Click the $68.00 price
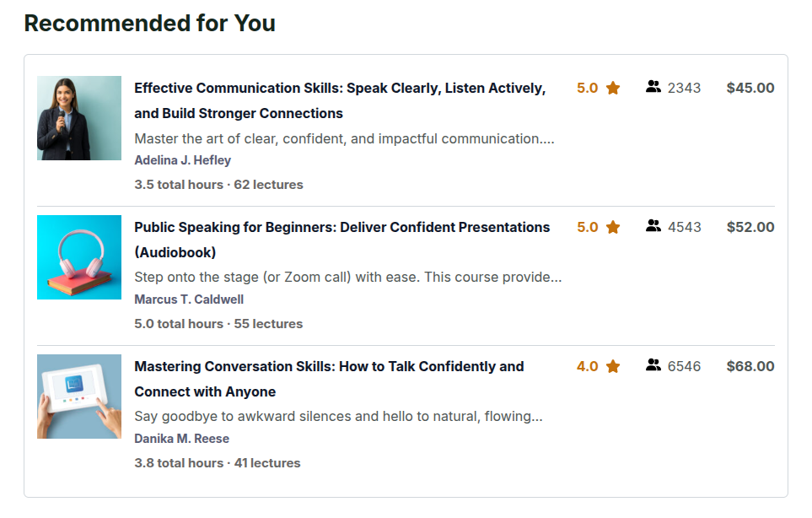This screenshot has height=518, width=812. [750, 366]
